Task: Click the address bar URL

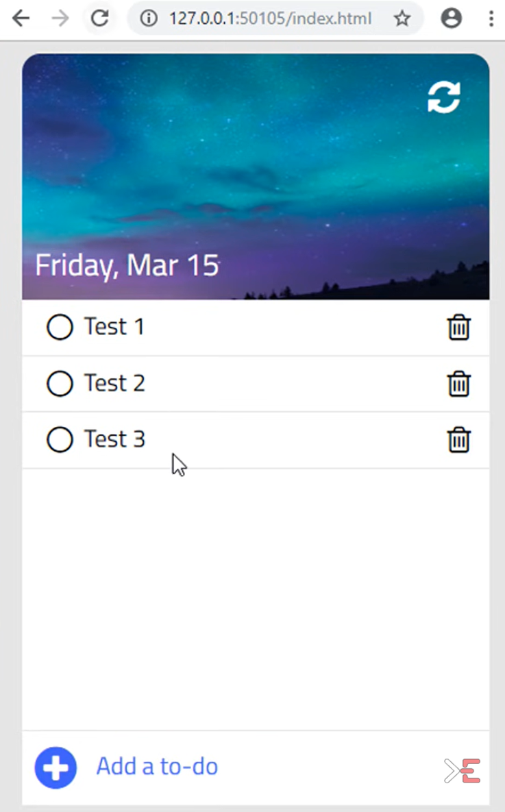Action: pyautogui.click(x=270, y=19)
